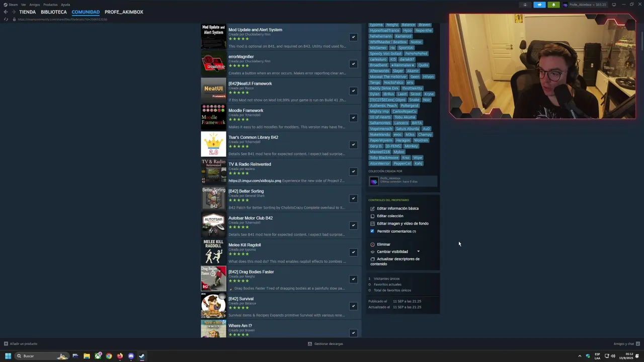
Task: Toggle subscription check for TV & Radio ReInvented
Action: pos(353,171)
